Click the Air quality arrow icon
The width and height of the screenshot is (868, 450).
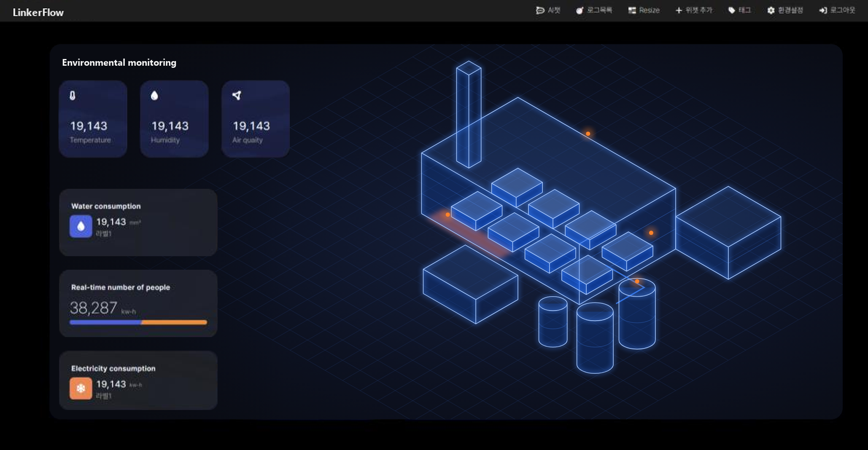coord(237,96)
